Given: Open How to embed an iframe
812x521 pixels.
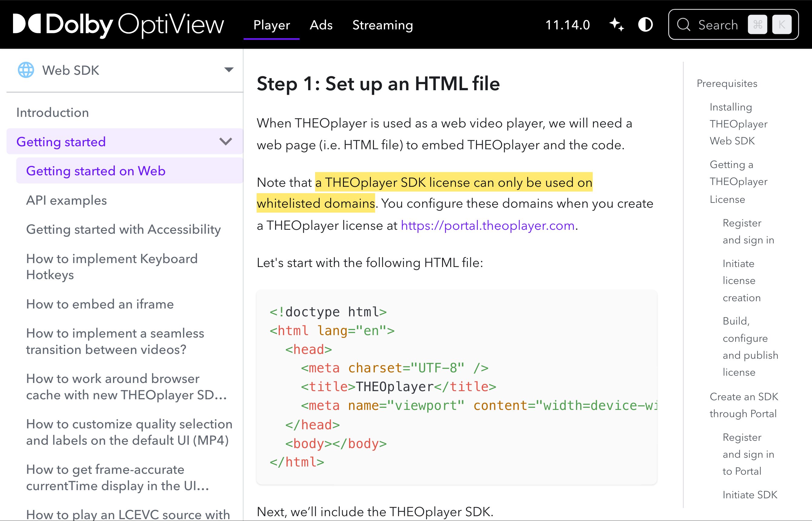Looking at the screenshot, I should (x=100, y=304).
